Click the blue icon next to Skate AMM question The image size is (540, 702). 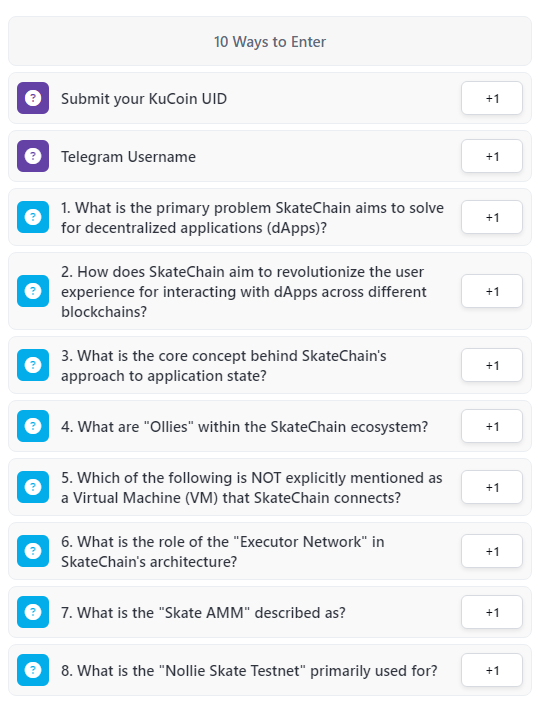(33, 612)
